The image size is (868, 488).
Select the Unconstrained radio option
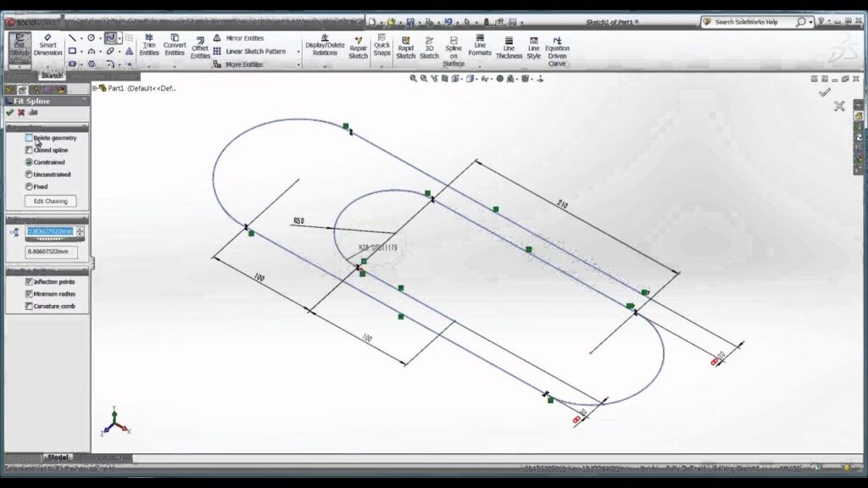(30, 175)
